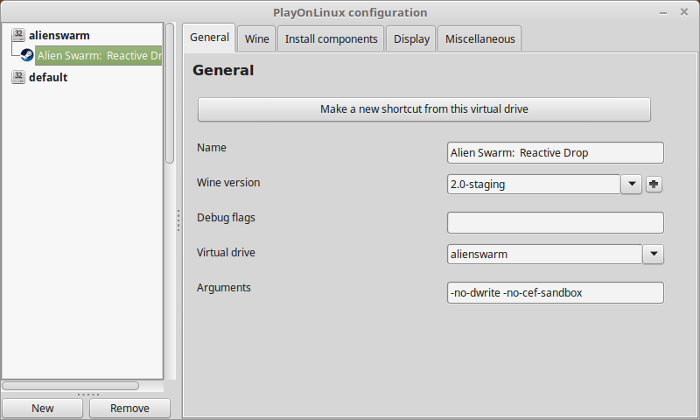Close the PlayOnLinux configuration window
The height and width of the screenshot is (420, 700).
684,12
